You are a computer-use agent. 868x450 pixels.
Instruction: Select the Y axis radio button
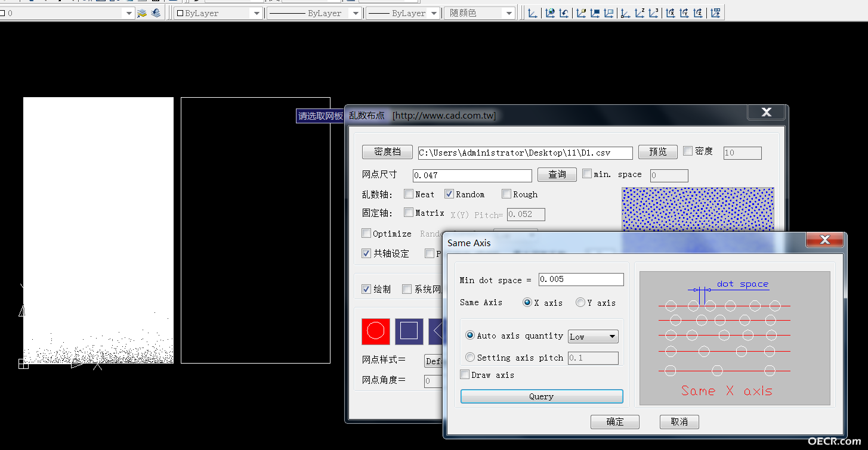pos(580,302)
